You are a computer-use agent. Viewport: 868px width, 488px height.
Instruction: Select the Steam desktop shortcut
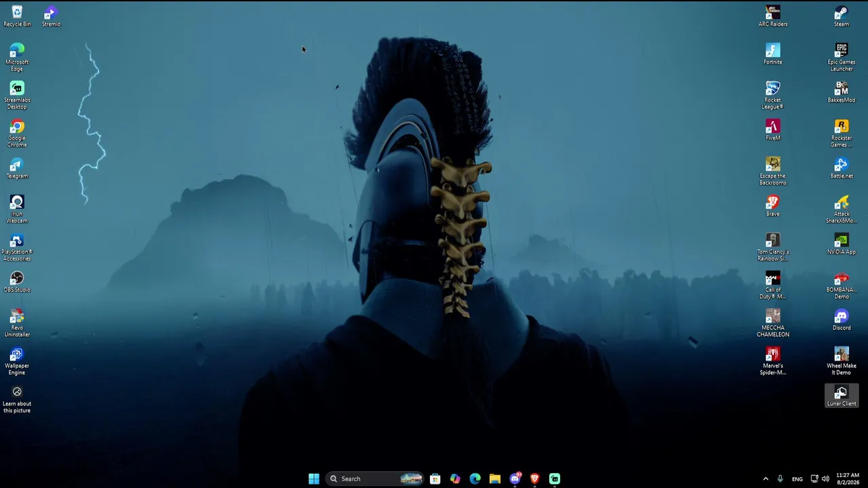(842, 16)
